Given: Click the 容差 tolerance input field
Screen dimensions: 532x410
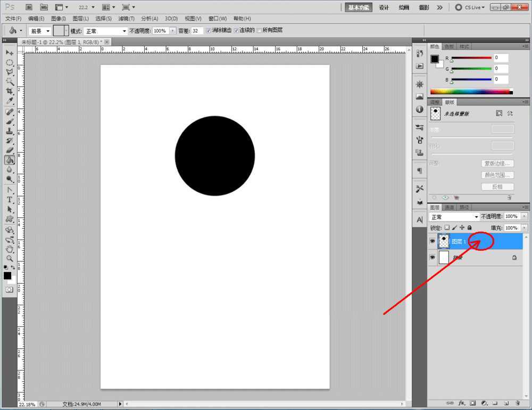Looking at the screenshot, I should point(197,31).
